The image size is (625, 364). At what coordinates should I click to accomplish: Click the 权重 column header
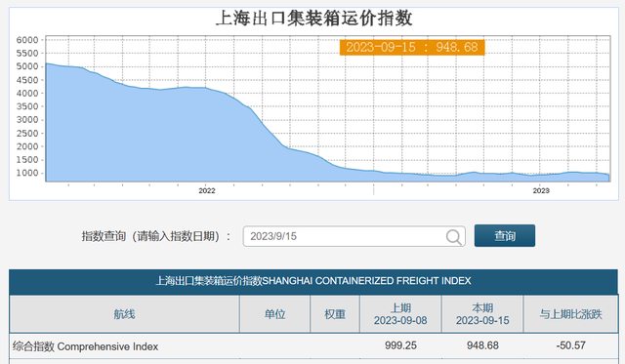(x=335, y=314)
